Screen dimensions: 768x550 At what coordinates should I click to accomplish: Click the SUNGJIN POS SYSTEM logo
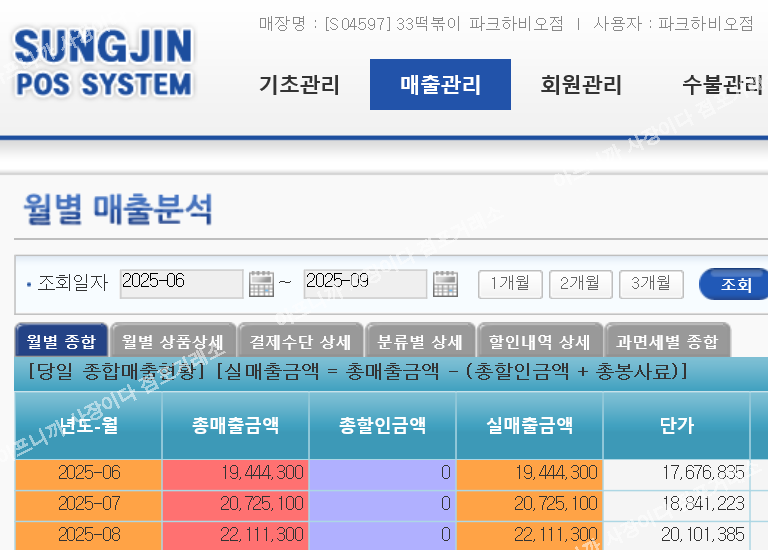pos(103,63)
